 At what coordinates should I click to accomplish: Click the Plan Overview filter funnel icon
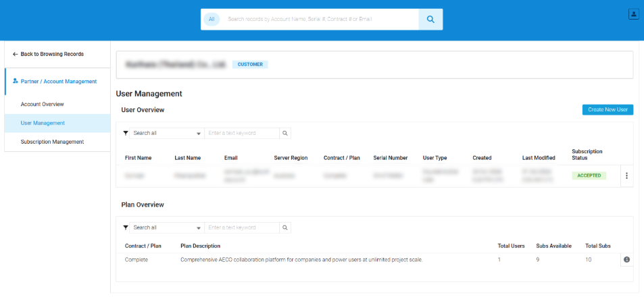[x=126, y=228]
